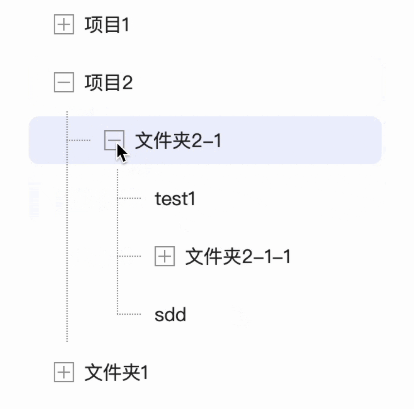Expand 文件夹1 with the plus icon
This screenshot has height=409, width=414.
tap(64, 372)
